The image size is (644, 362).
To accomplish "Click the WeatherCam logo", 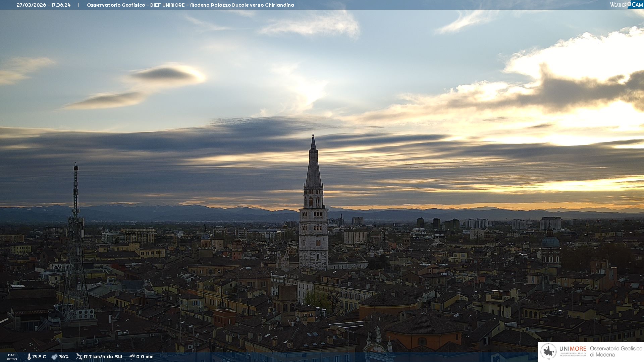I will [626, 5].
